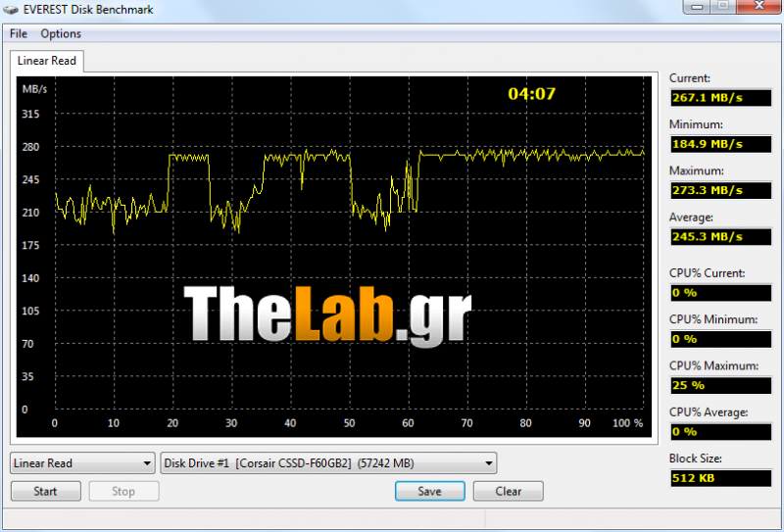Click the disabled Stop button
The width and height of the screenshot is (784, 532).
coord(123,491)
